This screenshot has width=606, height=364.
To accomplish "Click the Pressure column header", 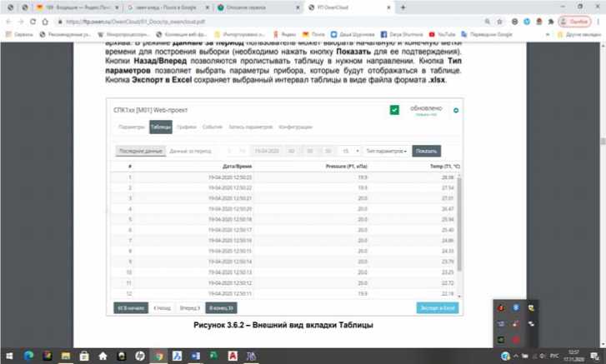I will point(346,167).
